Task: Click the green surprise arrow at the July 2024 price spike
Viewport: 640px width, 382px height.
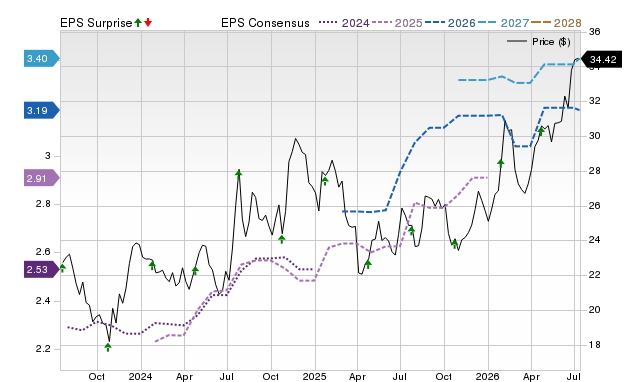Action: pyautogui.click(x=239, y=174)
